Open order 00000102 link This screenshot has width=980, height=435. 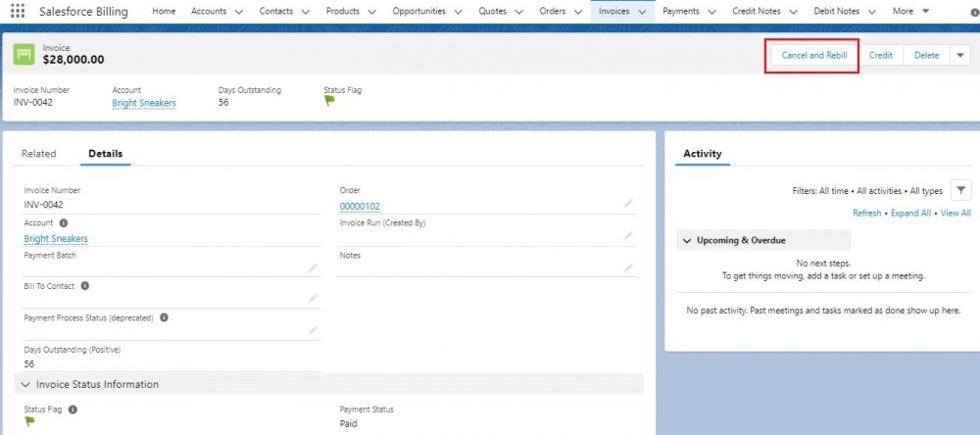(x=360, y=207)
